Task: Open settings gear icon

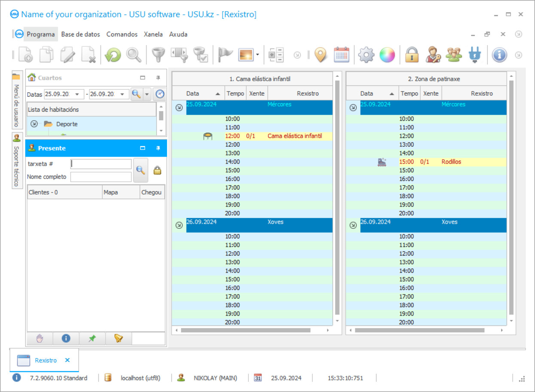Action: (366, 55)
